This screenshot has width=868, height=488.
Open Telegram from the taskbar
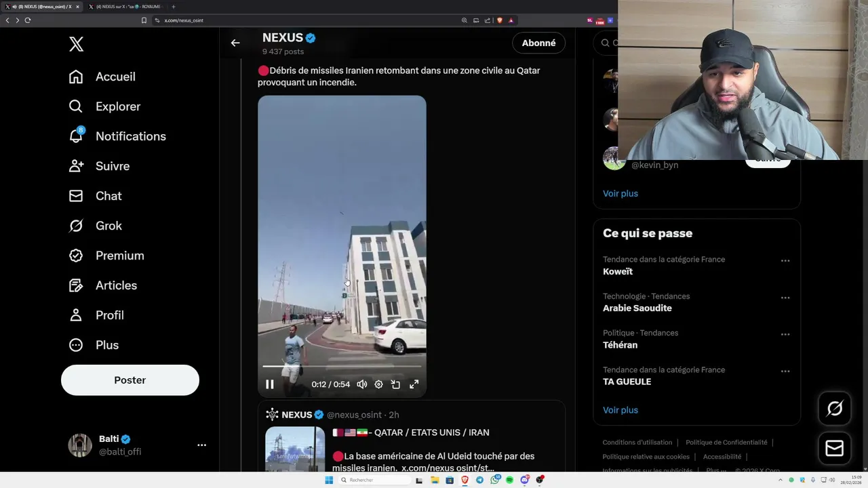coord(480,480)
